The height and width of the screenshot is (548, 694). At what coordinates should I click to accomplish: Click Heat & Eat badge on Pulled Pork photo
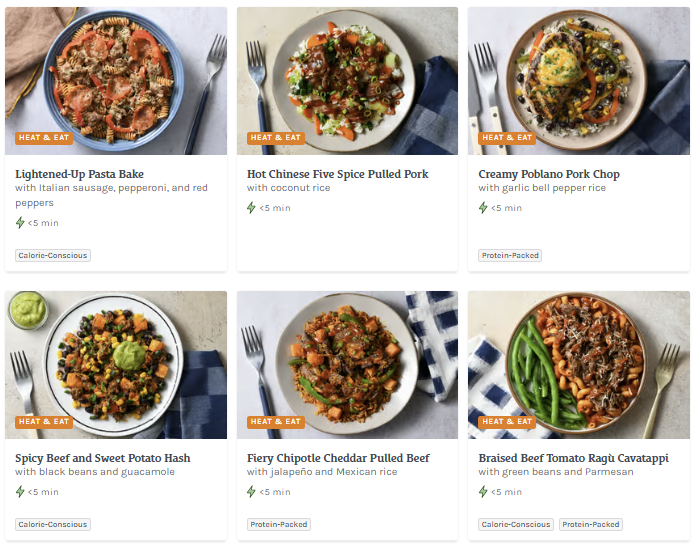pos(275,138)
